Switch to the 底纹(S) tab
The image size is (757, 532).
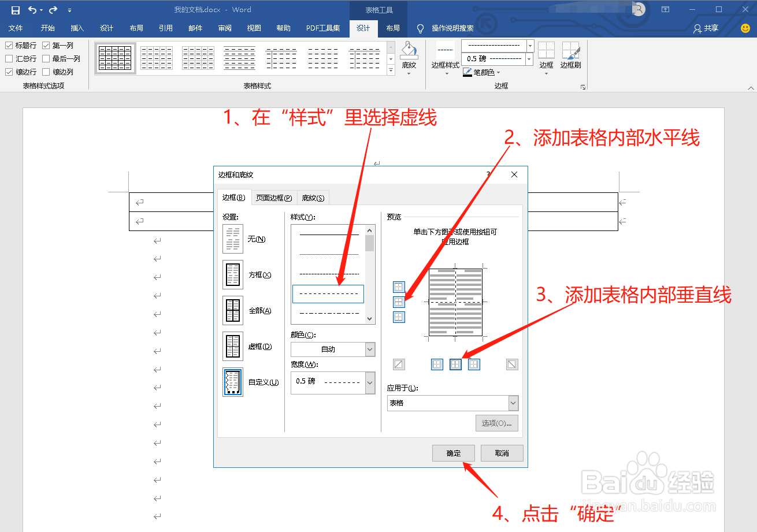click(x=313, y=198)
